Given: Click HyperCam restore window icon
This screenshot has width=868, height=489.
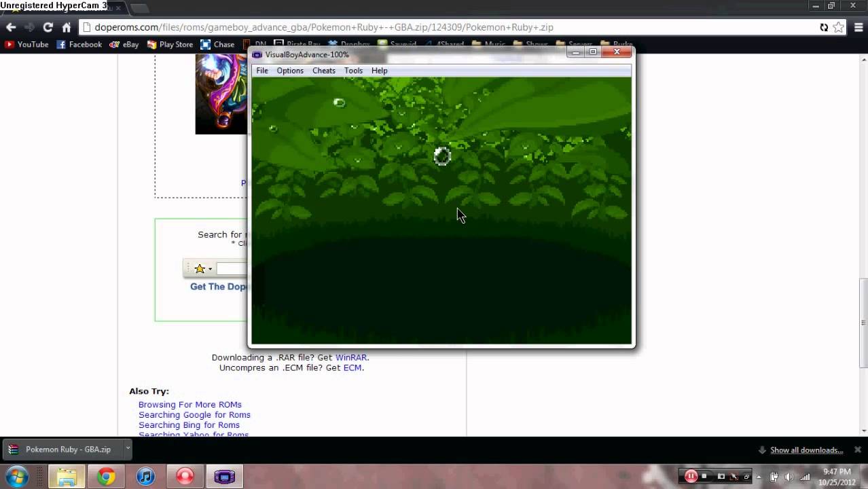Looking at the screenshot, I should [746, 476].
